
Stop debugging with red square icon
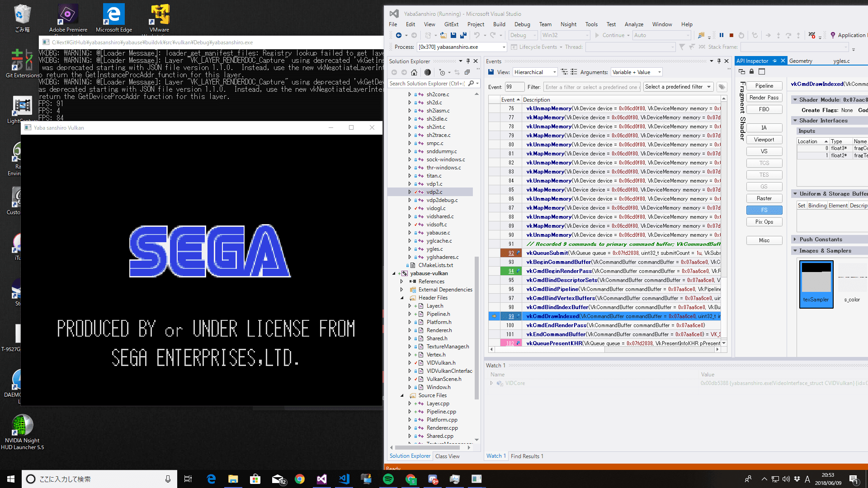731,35
